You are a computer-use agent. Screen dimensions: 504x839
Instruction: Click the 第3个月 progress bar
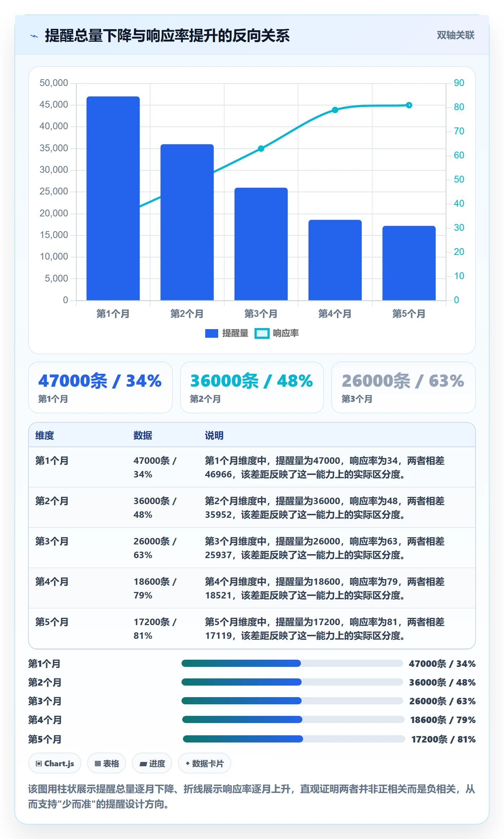[292, 701]
